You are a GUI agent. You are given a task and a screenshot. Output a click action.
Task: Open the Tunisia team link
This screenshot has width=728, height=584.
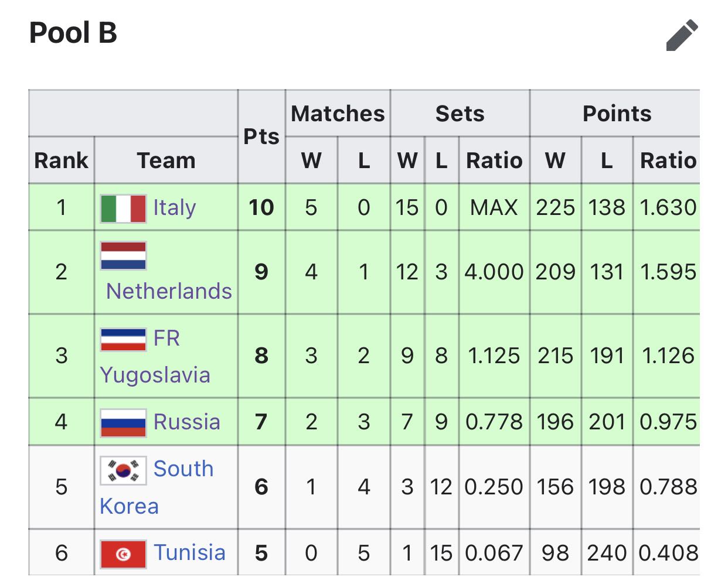pos(189,552)
